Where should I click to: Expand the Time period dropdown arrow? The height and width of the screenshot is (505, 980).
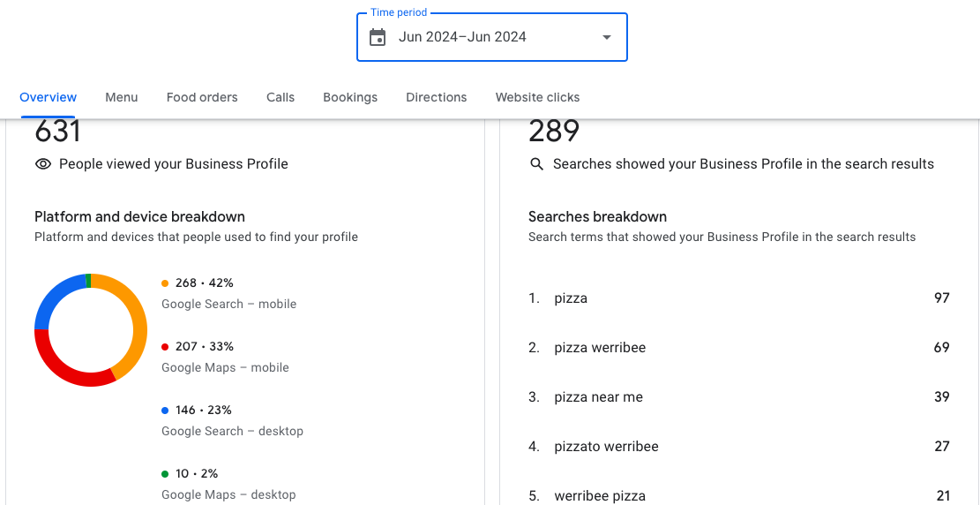606,37
